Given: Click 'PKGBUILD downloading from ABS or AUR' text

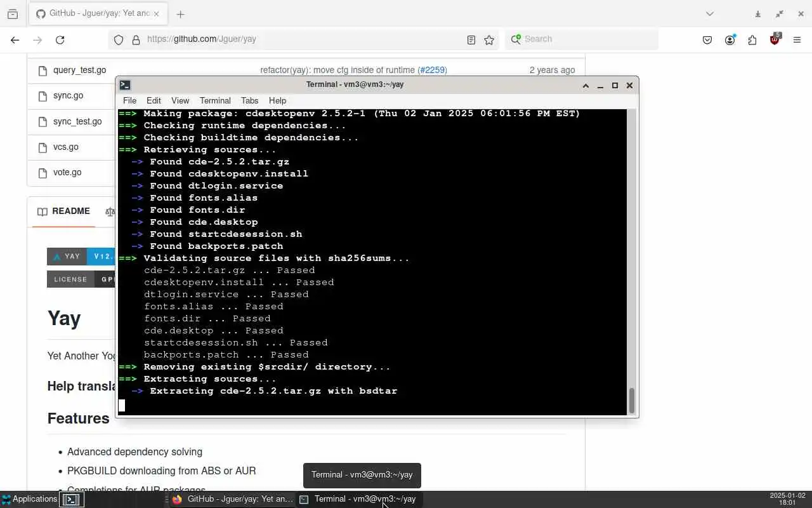Looking at the screenshot, I should [x=161, y=471].
